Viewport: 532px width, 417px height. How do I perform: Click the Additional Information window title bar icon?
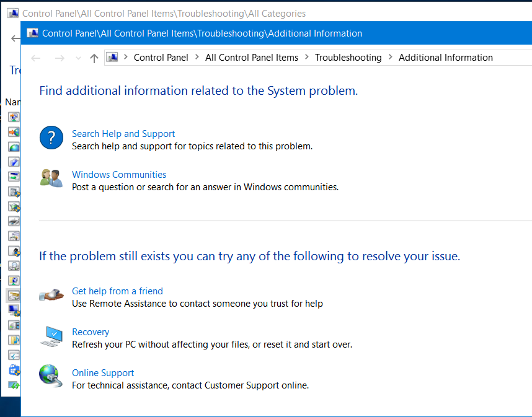[x=32, y=33]
